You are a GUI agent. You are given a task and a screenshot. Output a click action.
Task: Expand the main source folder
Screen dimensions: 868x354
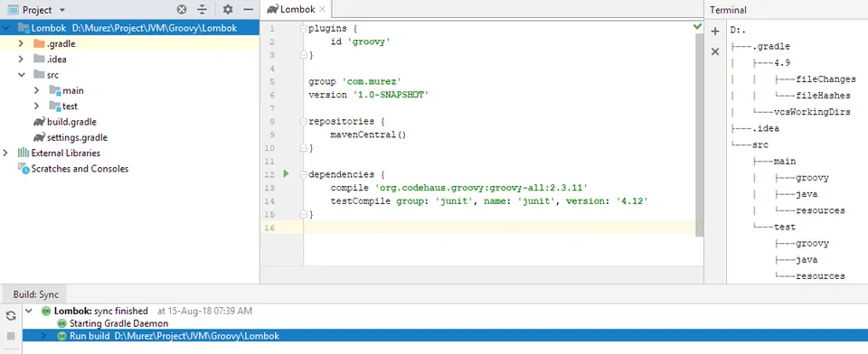click(x=36, y=90)
